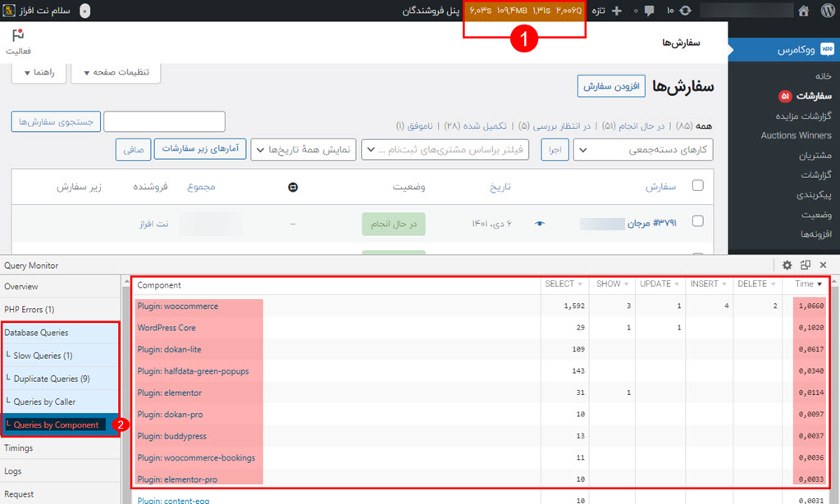Click the plus icon for new content
The height and width of the screenshot is (504, 840).
[617, 11]
